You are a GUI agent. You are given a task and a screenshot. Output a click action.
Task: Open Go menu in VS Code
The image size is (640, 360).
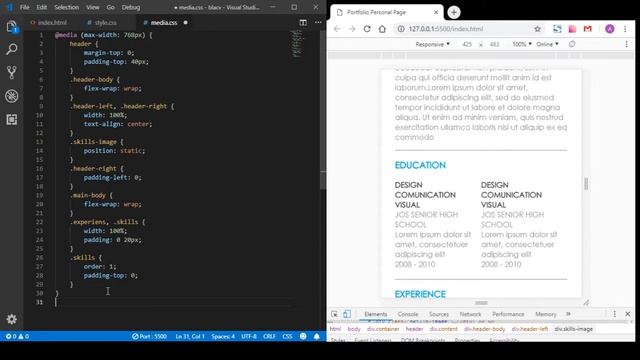pos(111,7)
